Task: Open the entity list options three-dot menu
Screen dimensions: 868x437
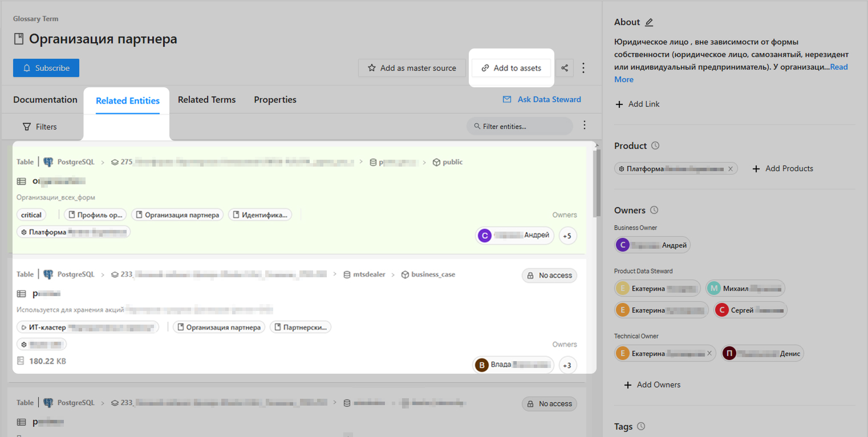Action: pyautogui.click(x=583, y=126)
